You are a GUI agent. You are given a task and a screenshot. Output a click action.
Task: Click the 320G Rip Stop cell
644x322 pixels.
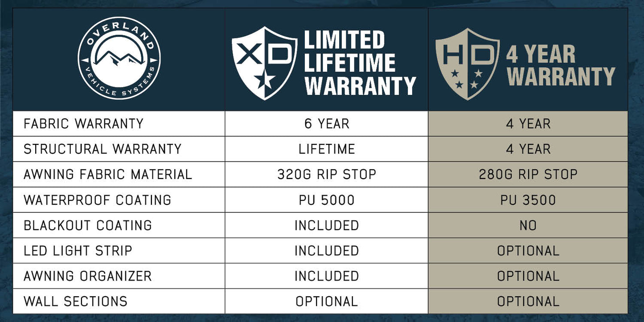click(x=327, y=174)
